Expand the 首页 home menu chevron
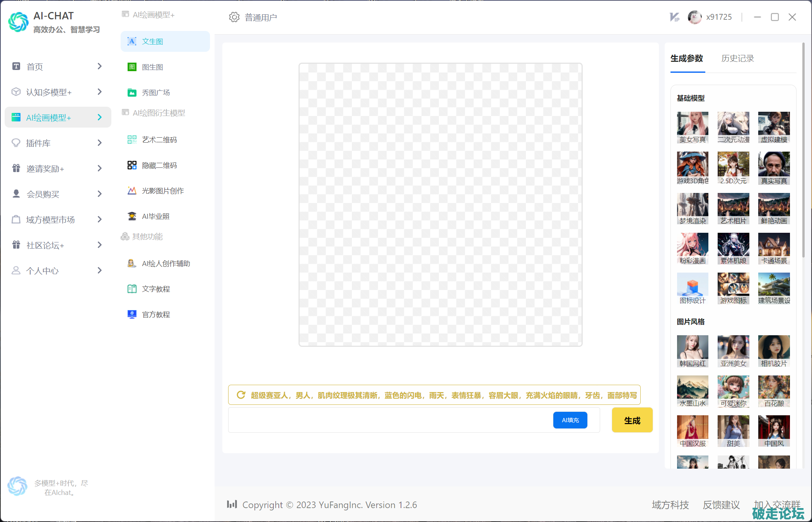The image size is (812, 522). pyautogui.click(x=99, y=66)
